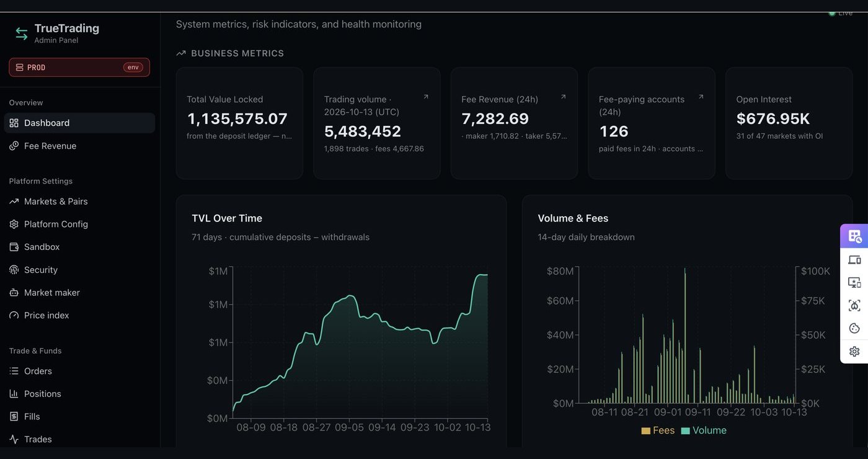Click the tallest bar in Volume & Fees chart
868x459 pixels.
[x=685, y=336]
